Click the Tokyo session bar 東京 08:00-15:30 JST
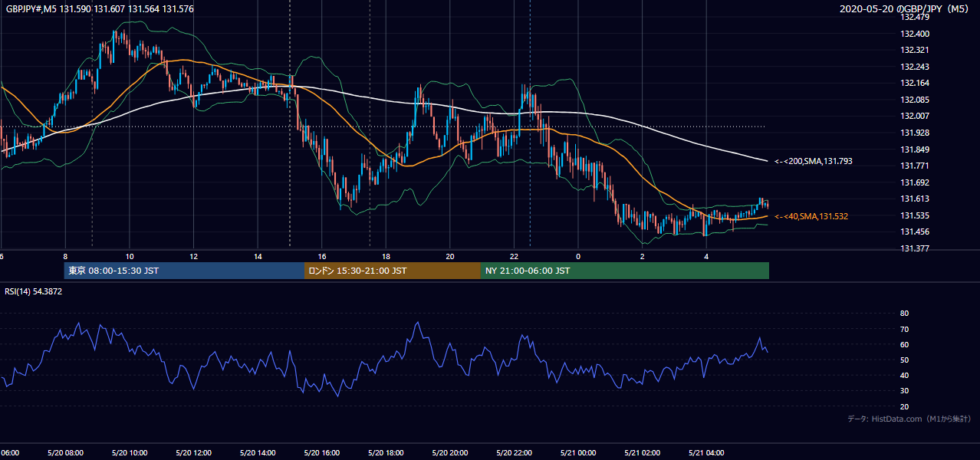980x460 pixels. [x=184, y=271]
